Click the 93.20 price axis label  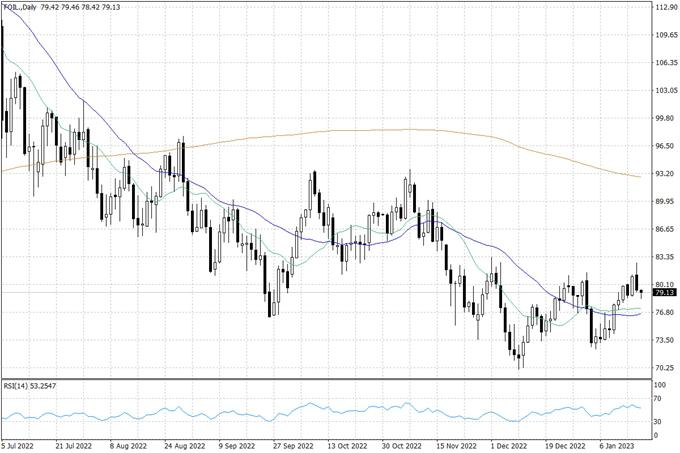click(663, 174)
